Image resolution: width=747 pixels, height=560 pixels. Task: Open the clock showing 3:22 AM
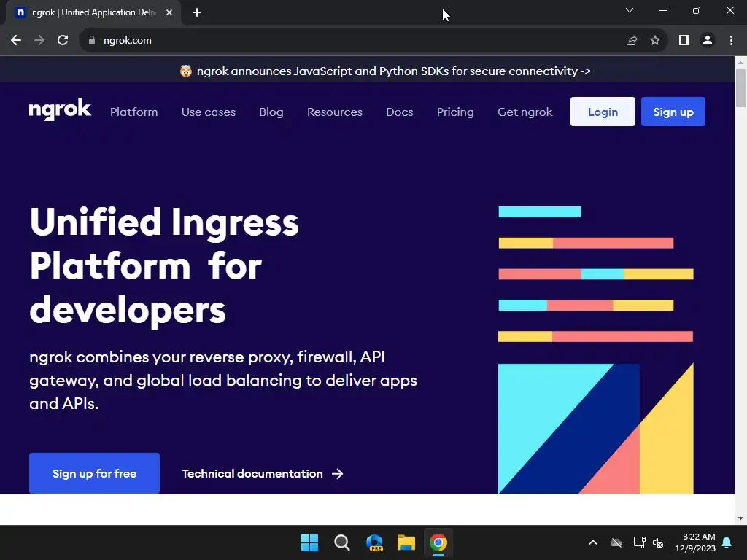pos(695,542)
